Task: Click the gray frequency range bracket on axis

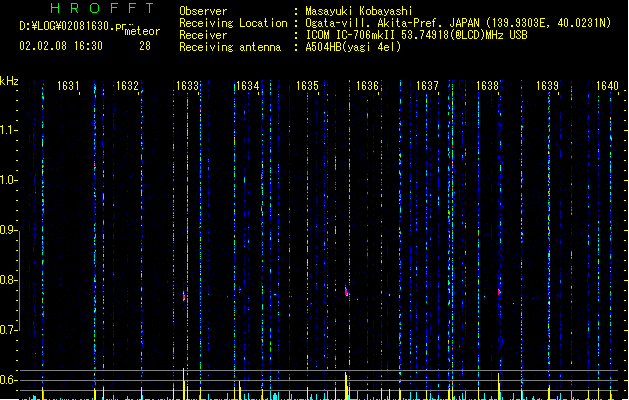Action: [x=19, y=281]
